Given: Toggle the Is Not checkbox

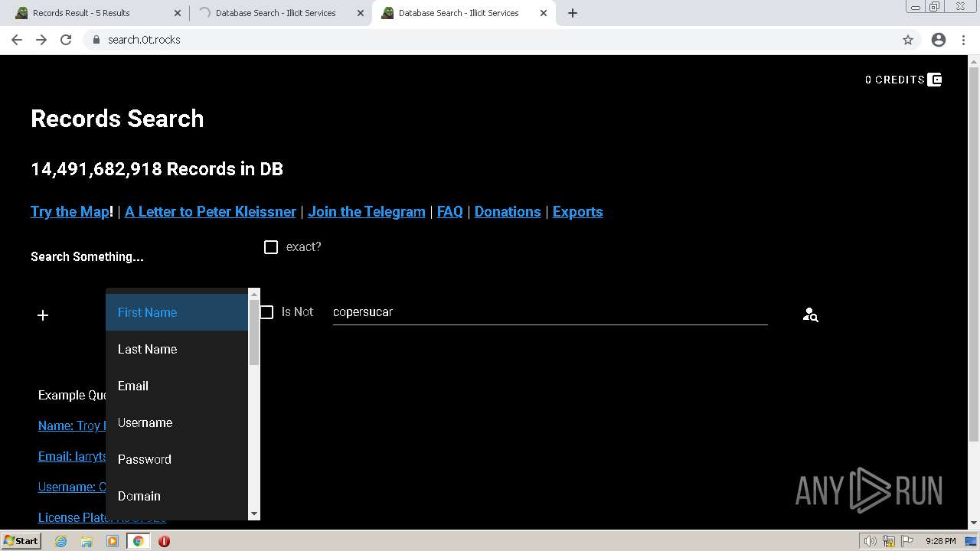Looking at the screenshot, I should pyautogui.click(x=266, y=312).
